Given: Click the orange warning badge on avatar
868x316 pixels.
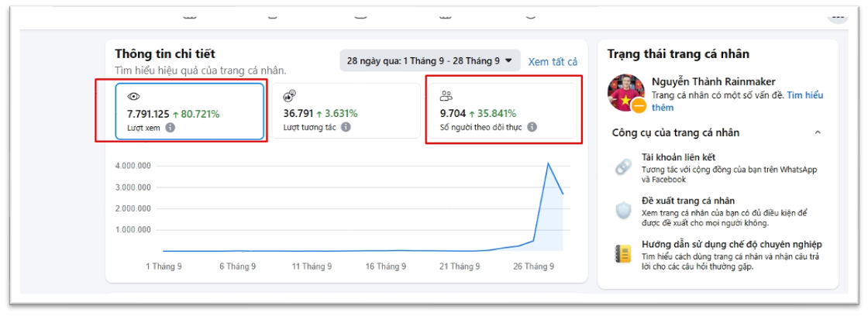Looking at the screenshot, I should (x=639, y=105).
